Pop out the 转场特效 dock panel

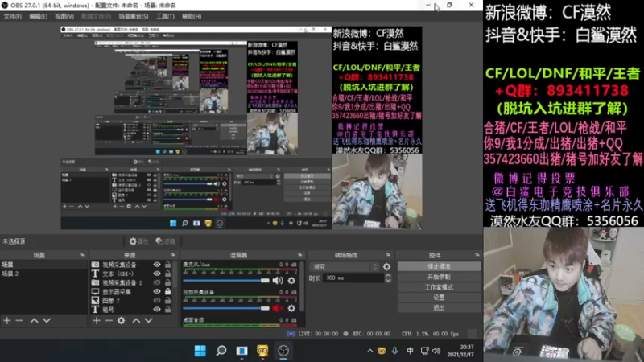388,255
